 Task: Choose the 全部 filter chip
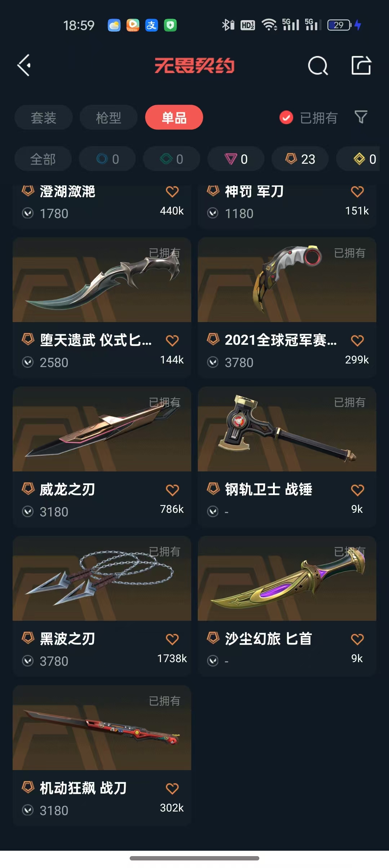(x=43, y=159)
